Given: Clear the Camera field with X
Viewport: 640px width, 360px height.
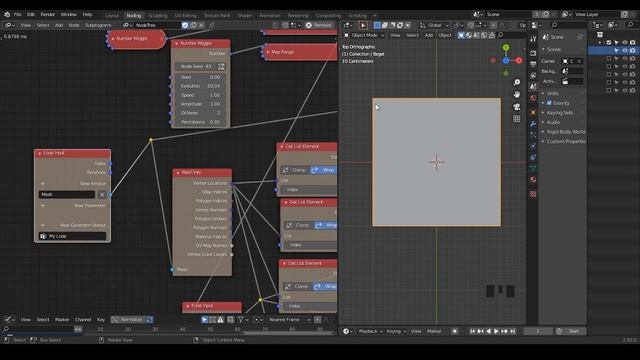Looking at the screenshot, I should [x=580, y=61].
